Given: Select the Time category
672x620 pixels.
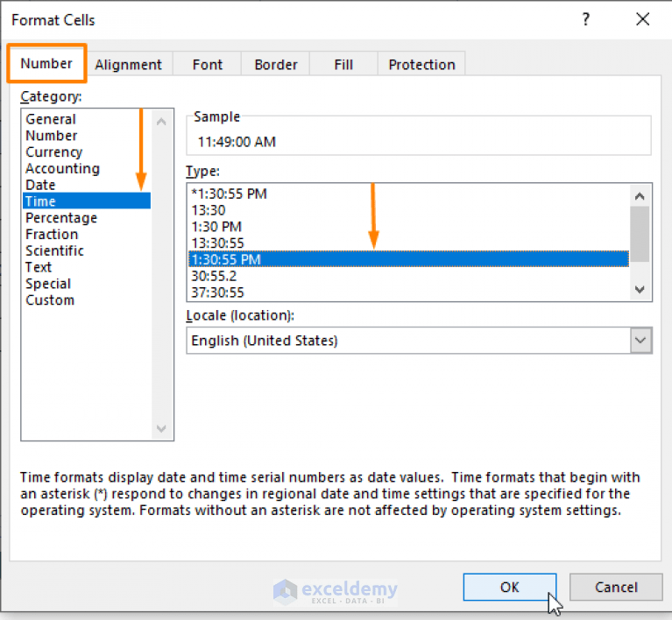Looking at the screenshot, I should click(87, 201).
